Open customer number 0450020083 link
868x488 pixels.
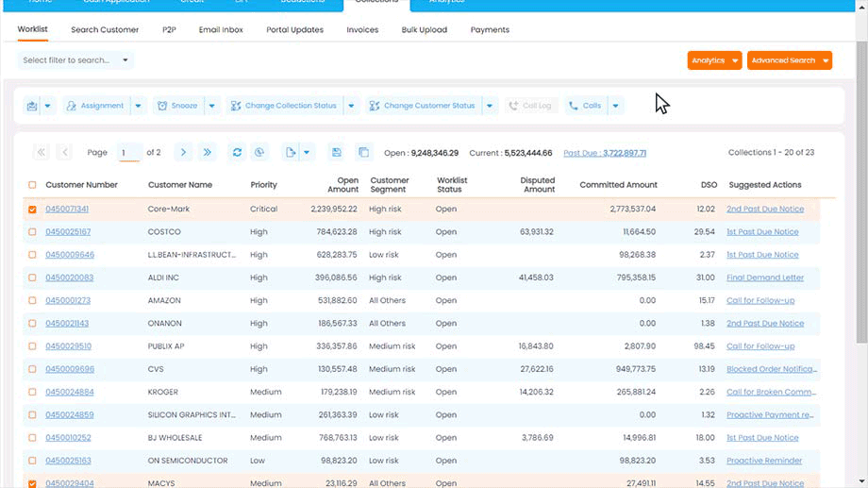click(70, 278)
